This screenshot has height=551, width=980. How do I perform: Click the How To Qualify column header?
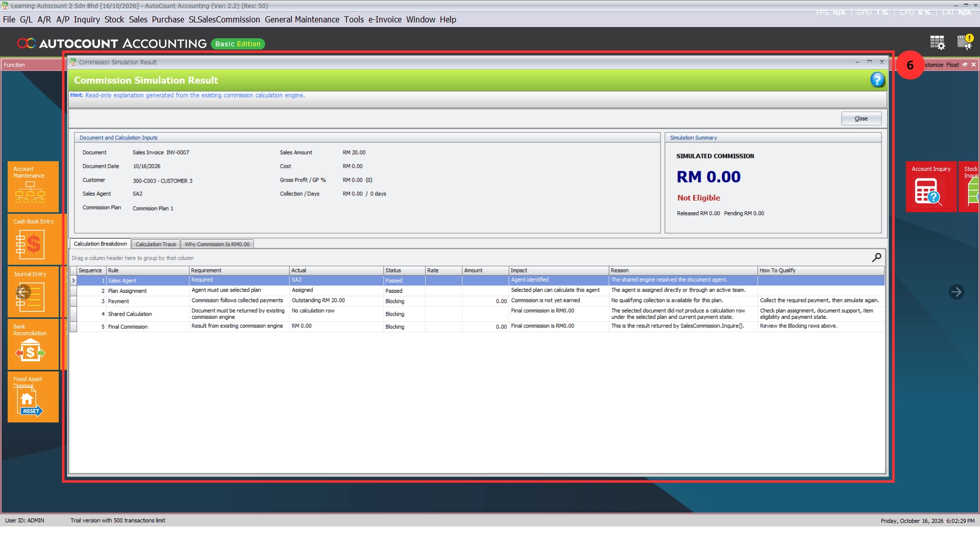820,270
